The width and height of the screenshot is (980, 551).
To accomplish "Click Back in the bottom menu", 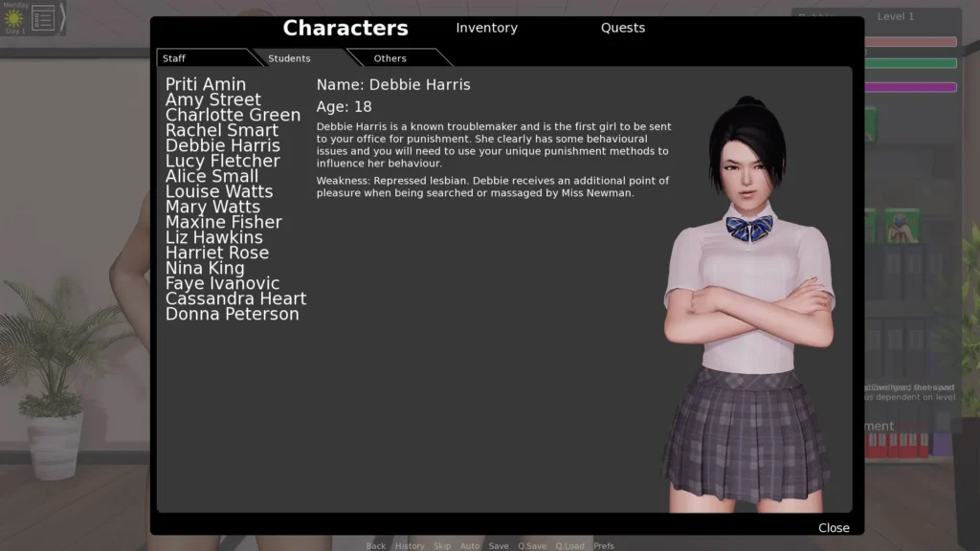I will [x=375, y=546].
